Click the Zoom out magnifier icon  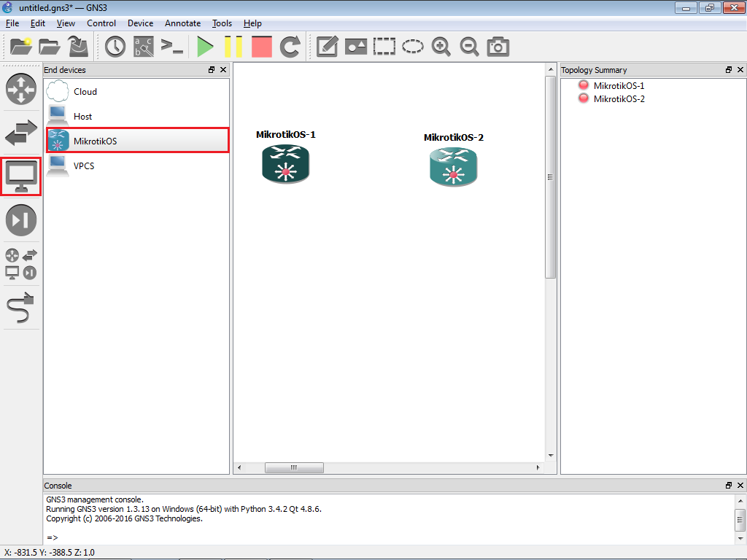pos(469,47)
